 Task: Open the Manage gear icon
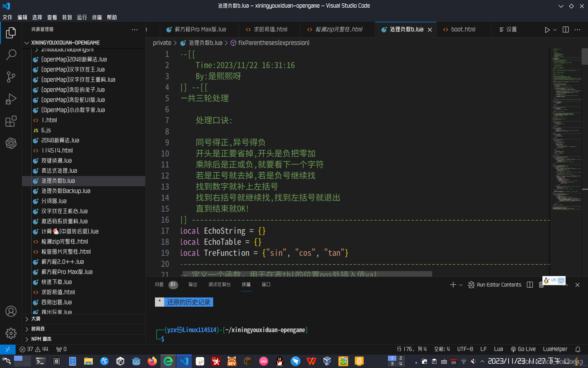click(x=11, y=333)
